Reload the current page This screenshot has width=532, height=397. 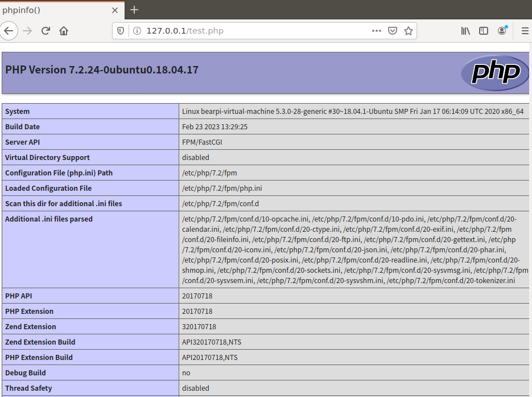(x=46, y=30)
